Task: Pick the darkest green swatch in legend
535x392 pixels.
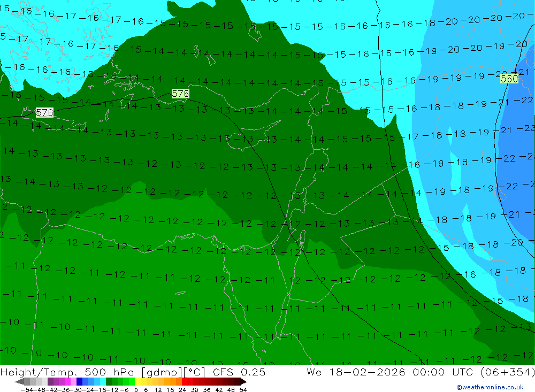Action: 109,382
